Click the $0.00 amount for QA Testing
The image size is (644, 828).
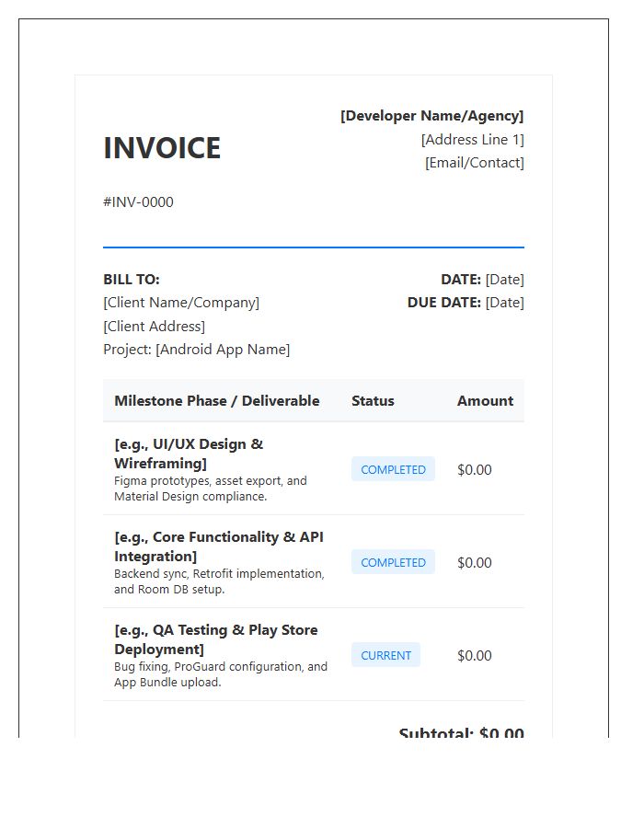tap(475, 655)
